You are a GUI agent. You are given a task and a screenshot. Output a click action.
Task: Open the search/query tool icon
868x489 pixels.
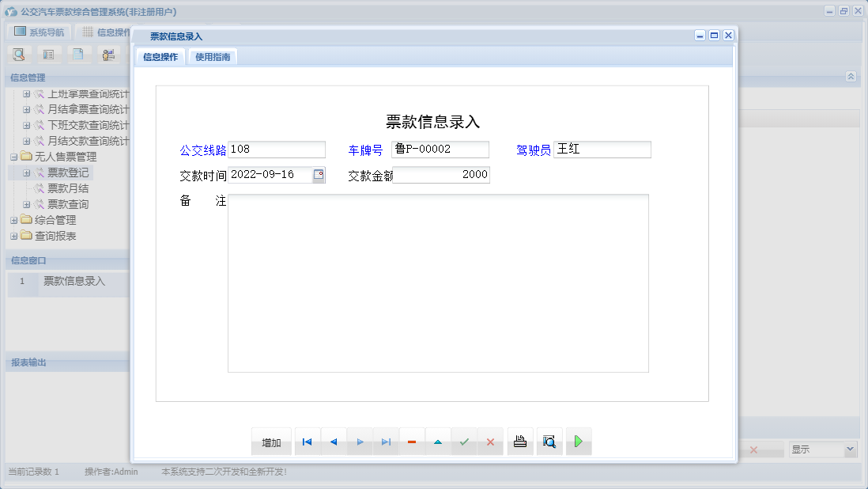tap(18, 54)
